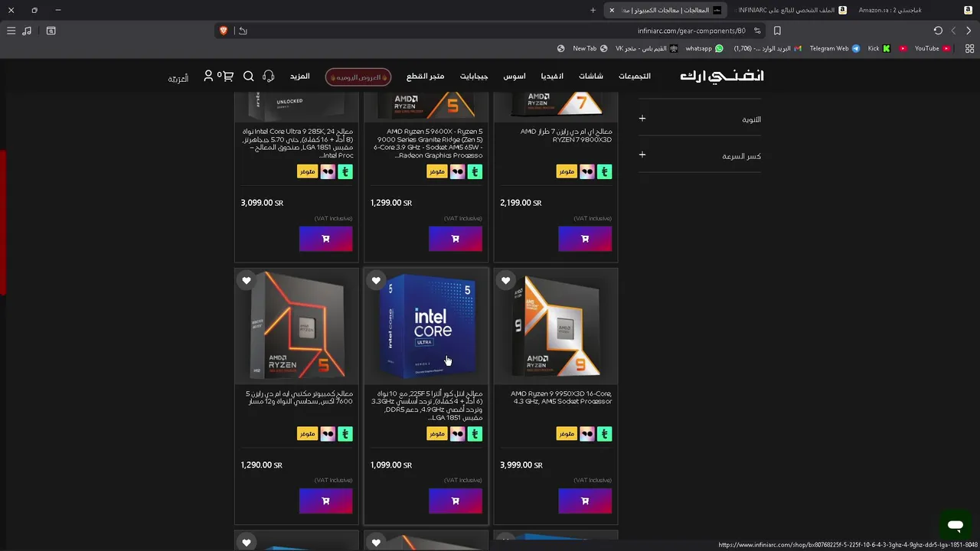Open the whatsapp bookmark

(x=704, y=48)
